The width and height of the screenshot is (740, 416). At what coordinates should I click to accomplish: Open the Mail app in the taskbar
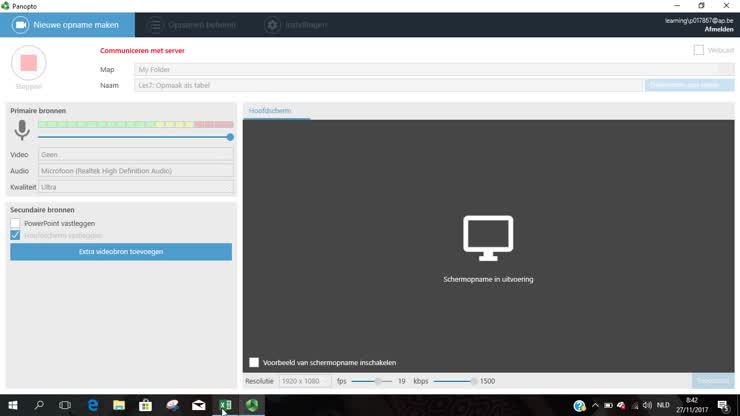[199, 405]
